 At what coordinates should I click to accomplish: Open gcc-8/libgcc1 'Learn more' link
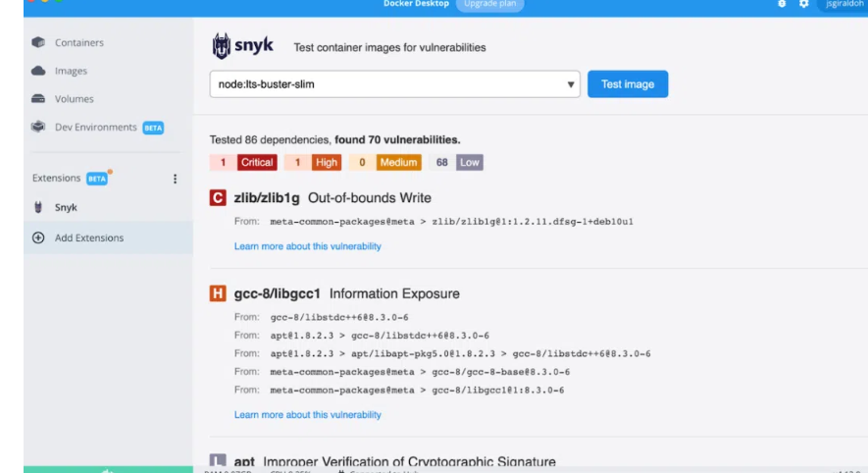[x=307, y=415]
